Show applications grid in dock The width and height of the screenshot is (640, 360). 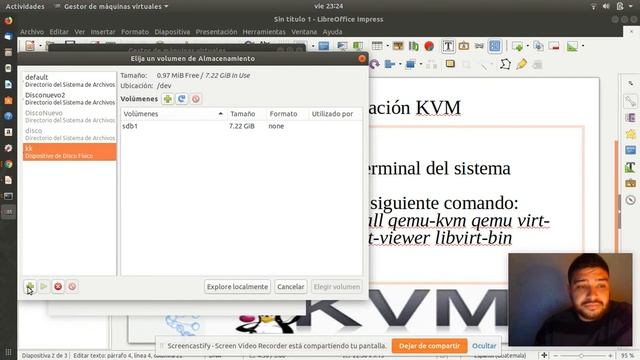(8, 352)
